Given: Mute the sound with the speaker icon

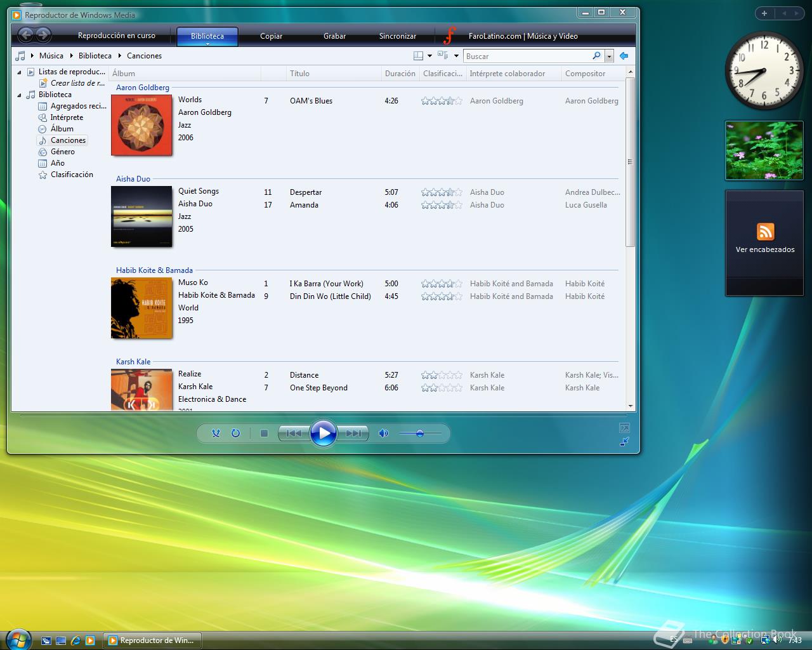Looking at the screenshot, I should coord(383,433).
